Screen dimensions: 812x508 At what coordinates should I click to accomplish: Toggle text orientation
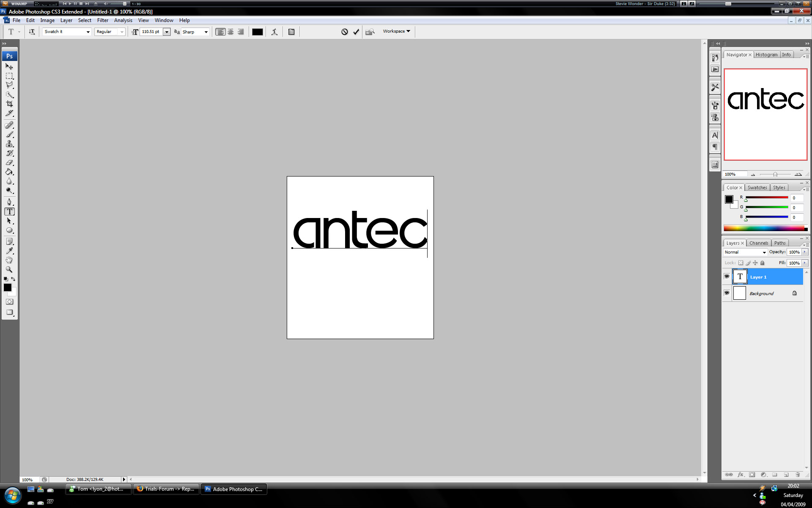tap(32, 32)
